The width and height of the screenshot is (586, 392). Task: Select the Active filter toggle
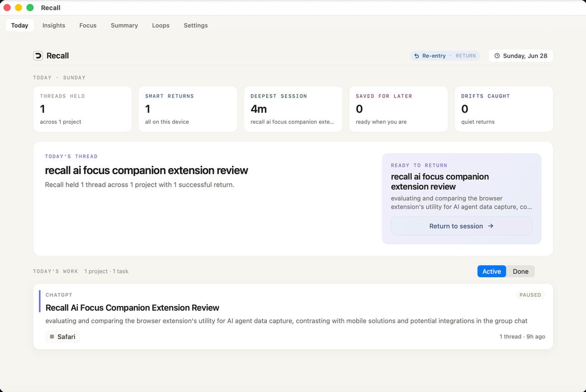point(492,271)
